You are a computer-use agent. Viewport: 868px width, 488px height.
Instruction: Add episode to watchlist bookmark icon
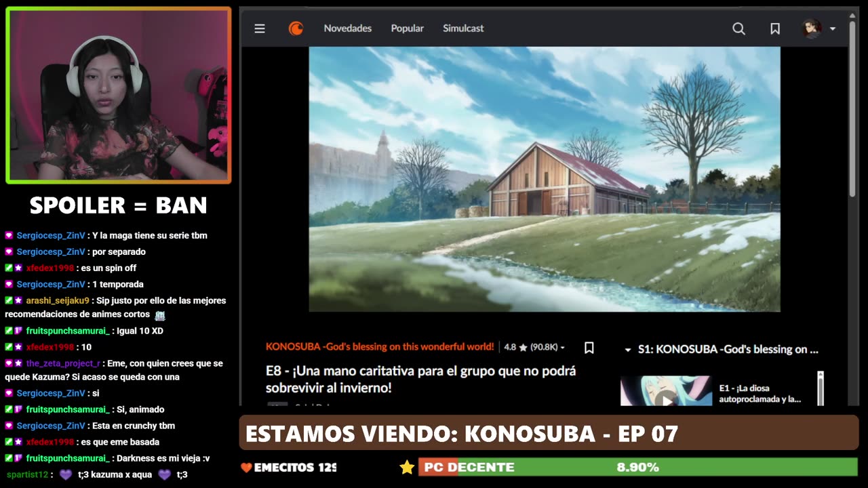click(589, 348)
